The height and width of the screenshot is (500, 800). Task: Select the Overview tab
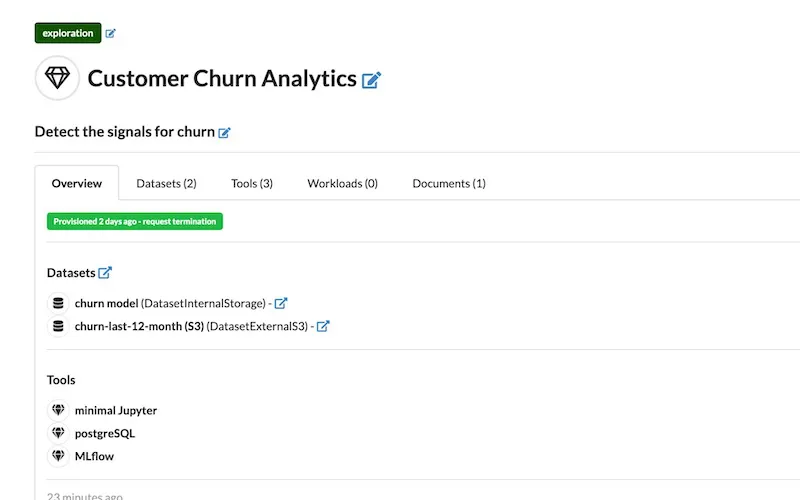tap(77, 183)
